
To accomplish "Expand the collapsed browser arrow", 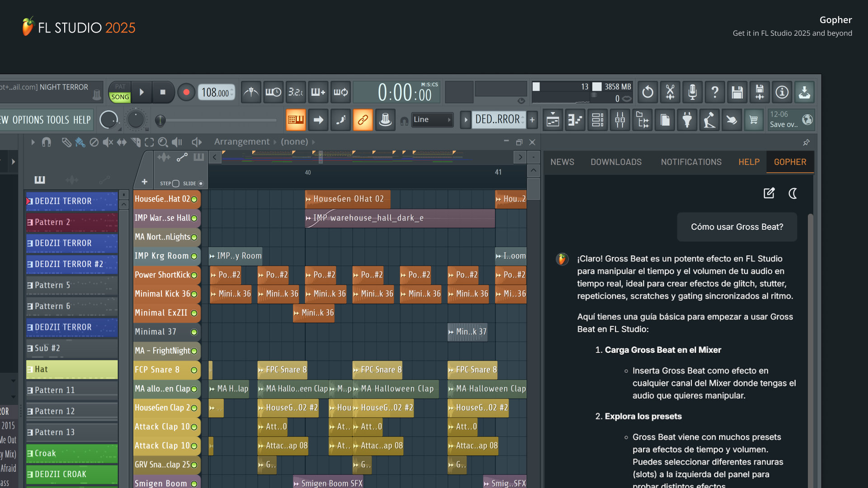I will (x=13, y=162).
